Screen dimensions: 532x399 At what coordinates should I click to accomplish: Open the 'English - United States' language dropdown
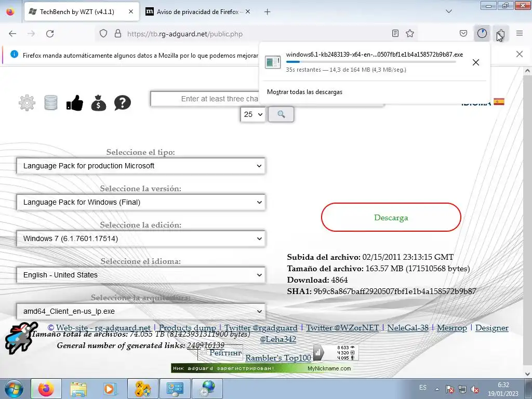(141, 275)
